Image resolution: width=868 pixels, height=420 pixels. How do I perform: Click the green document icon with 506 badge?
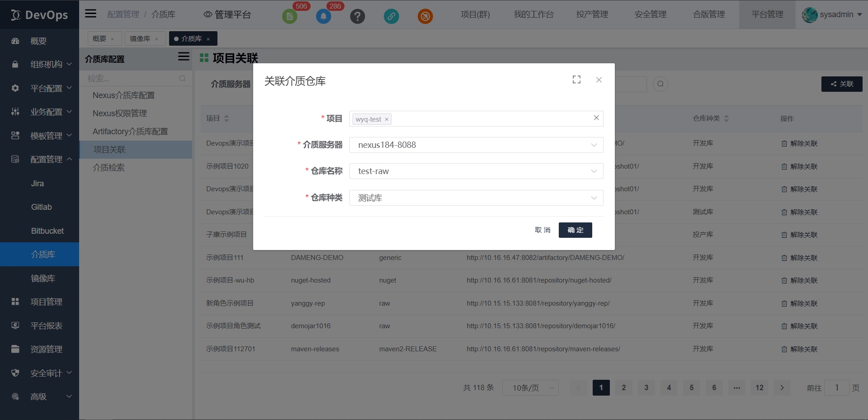coord(289,17)
